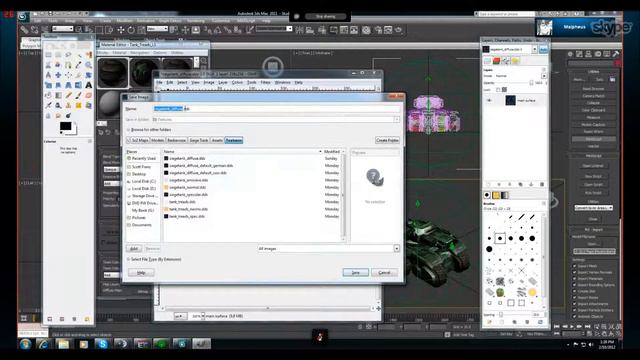Open Material menu in Material Editor

pos(120,53)
